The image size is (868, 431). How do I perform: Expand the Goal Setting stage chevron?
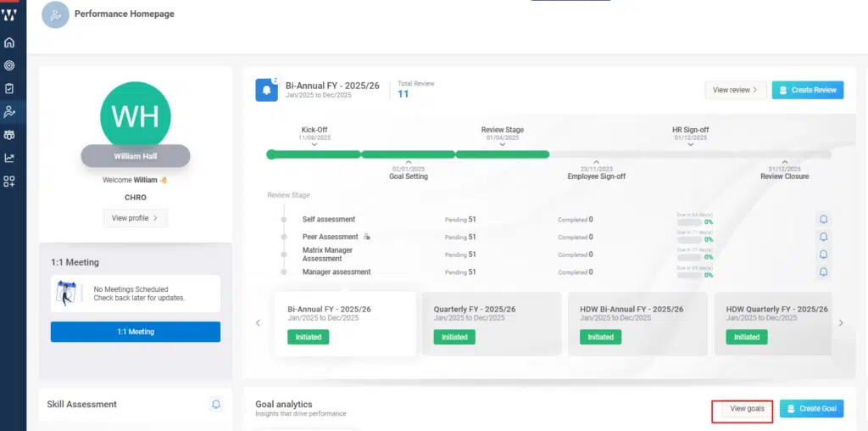(x=409, y=162)
